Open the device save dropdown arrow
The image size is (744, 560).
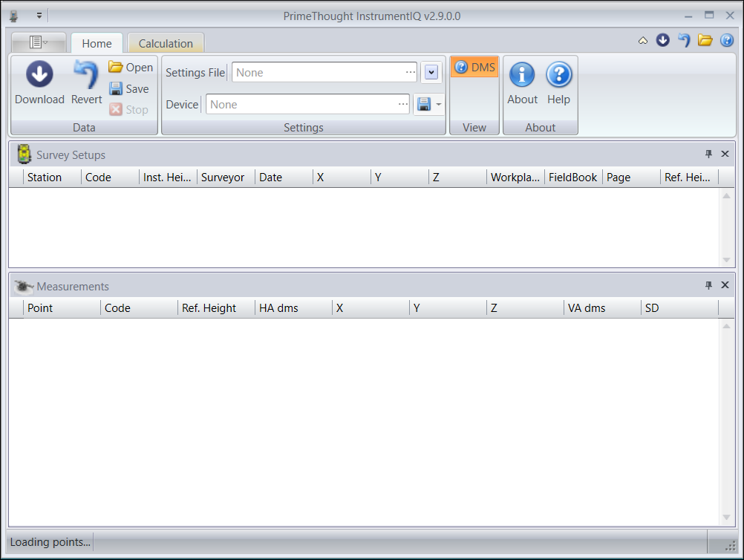[x=439, y=105]
